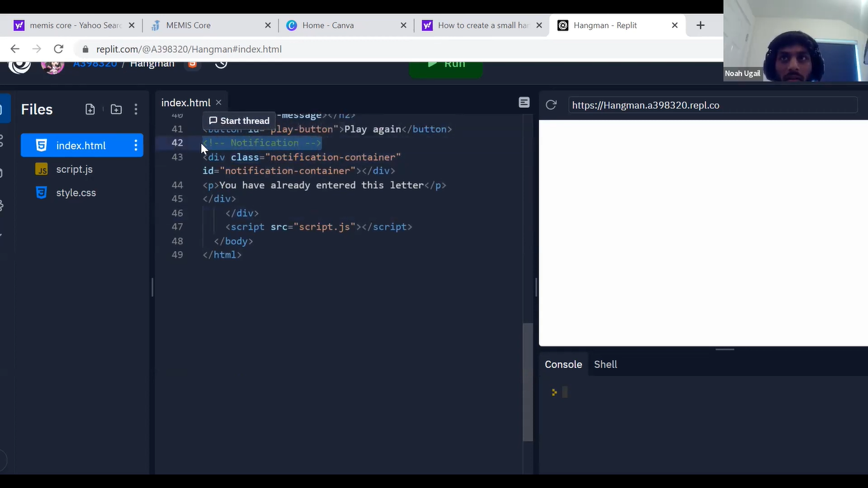Open a new browser tab
868x488 pixels.
click(700, 25)
